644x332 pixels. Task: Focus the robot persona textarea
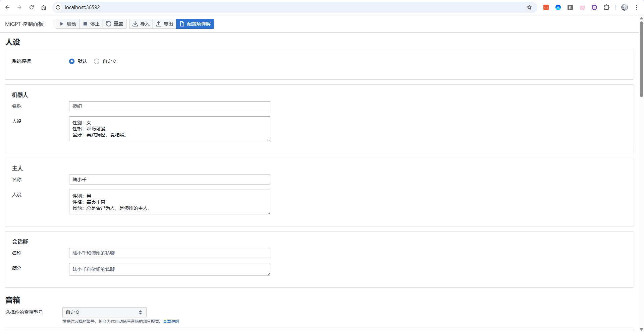pyautogui.click(x=169, y=129)
